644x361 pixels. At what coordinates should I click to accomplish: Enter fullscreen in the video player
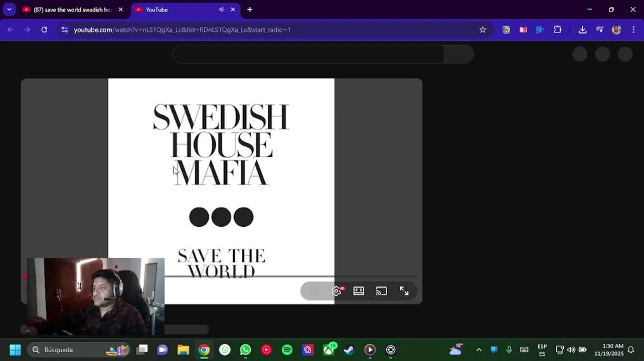point(404,291)
